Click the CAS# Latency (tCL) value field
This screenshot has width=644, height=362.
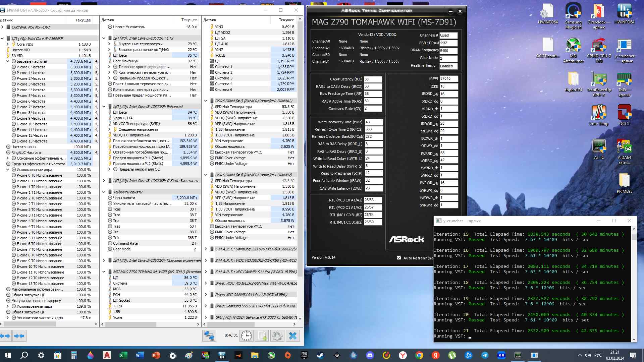point(373,79)
